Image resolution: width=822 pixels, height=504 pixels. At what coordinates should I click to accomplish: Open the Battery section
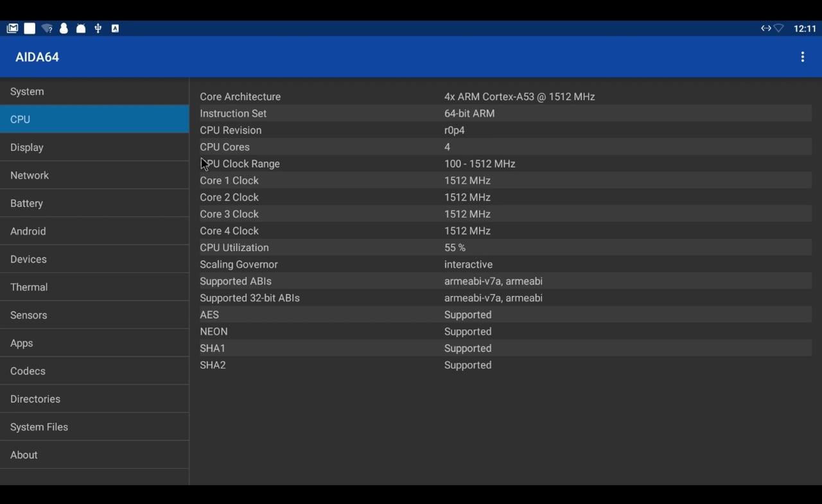tap(94, 204)
